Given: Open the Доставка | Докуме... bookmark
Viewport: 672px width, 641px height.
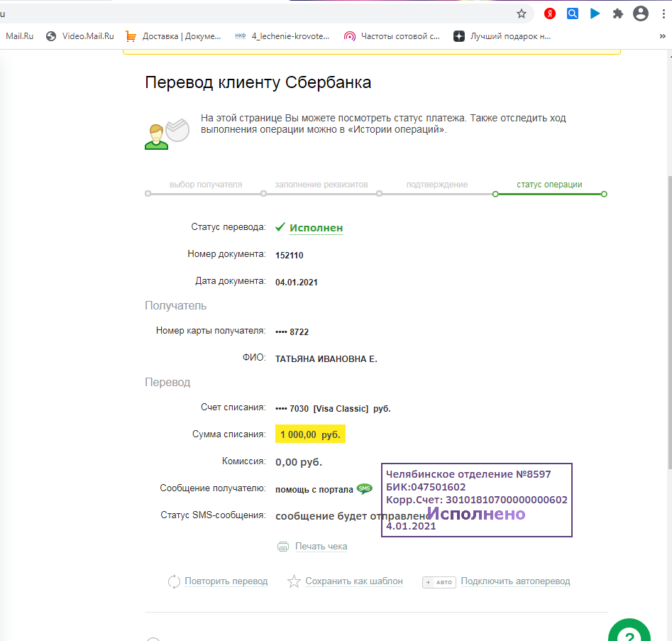Looking at the screenshot, I should point(174,36).
